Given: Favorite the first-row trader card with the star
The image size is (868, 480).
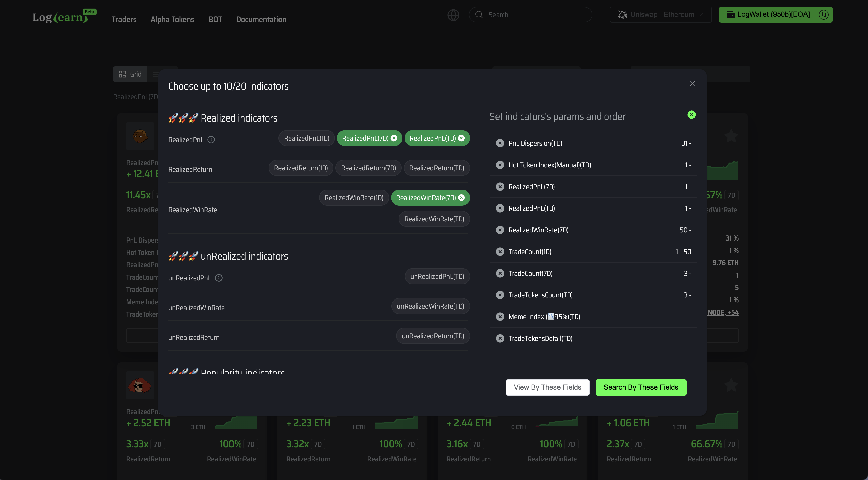Looking at the screenshot, I should click(731, 136).
